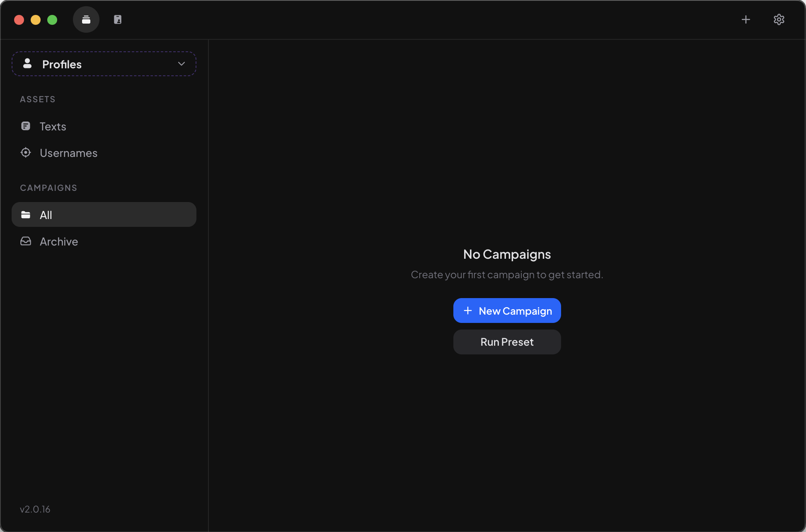Click the Profiles chevron arrow
Image resolution: width=806 pixels, height=532 pixels.
[182, 64]
